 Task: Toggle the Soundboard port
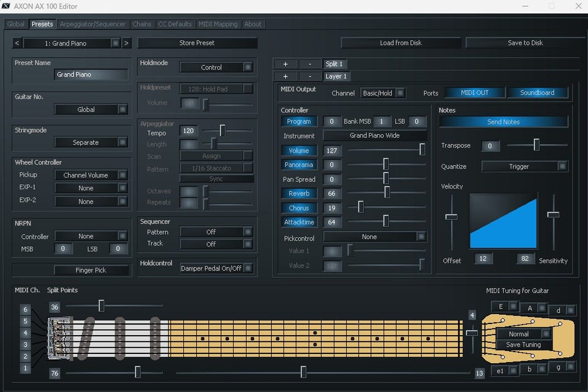(x=537, y=92)
